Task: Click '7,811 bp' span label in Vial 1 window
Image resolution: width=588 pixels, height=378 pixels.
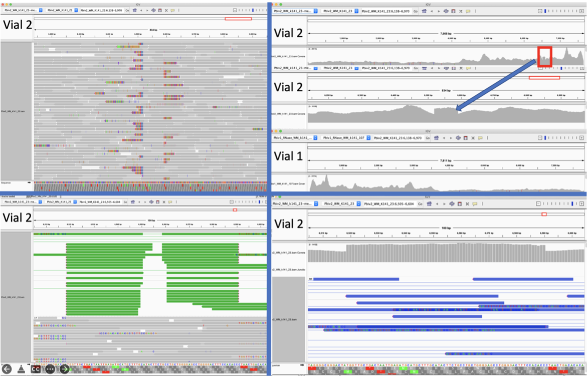Action: pyautogui.click(x=446, y=160)
